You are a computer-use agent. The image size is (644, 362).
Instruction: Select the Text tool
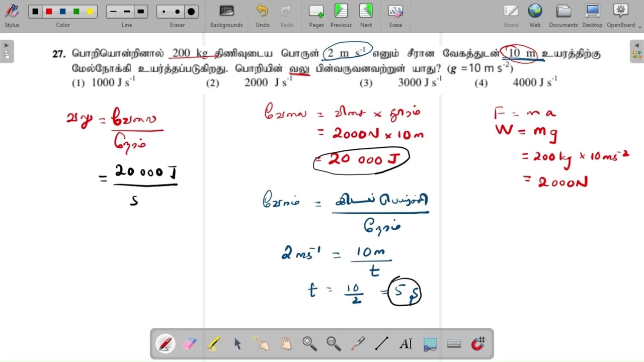point(406,344)
